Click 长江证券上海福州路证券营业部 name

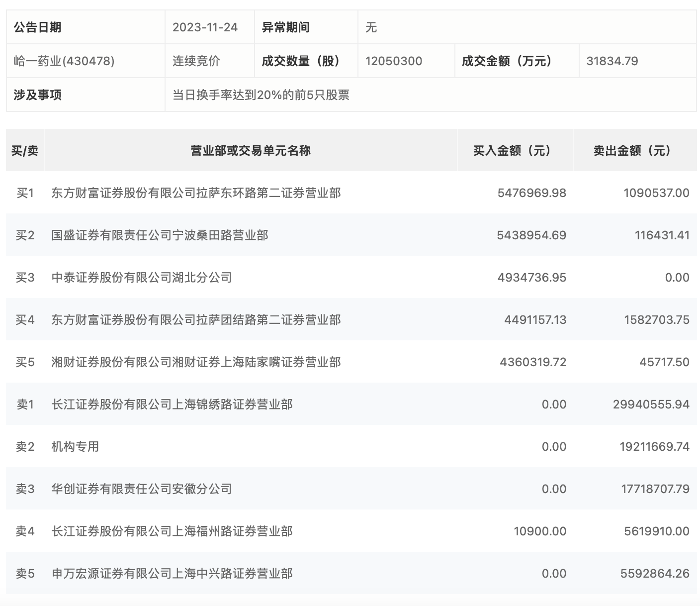pos(172,531)
